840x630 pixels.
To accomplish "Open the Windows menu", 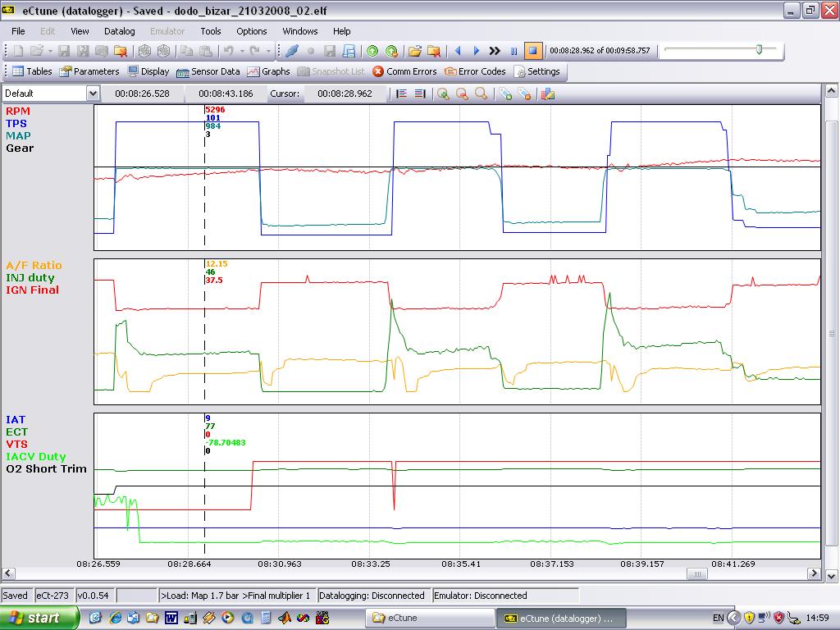I will (x=300, y=31).
